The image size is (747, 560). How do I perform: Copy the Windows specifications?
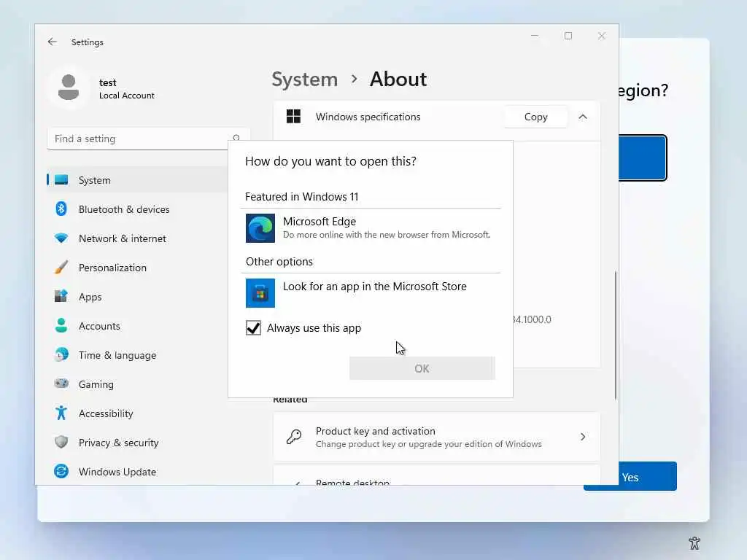point(536,117)
